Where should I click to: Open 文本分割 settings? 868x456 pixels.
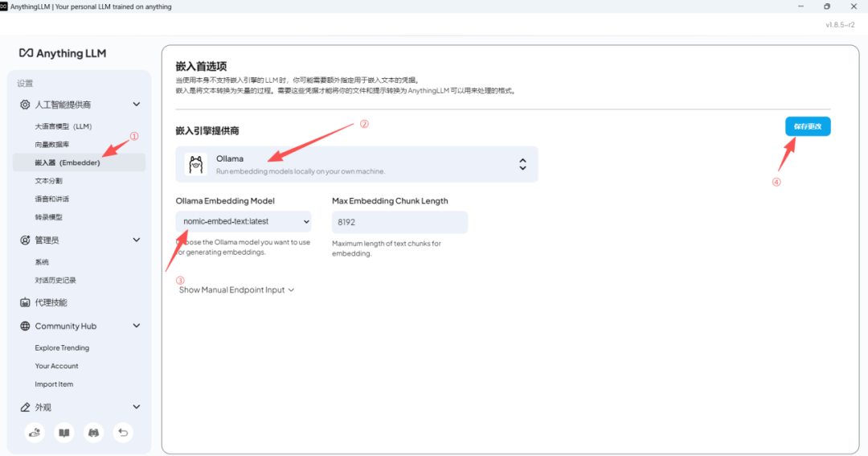tap(49, 181)
